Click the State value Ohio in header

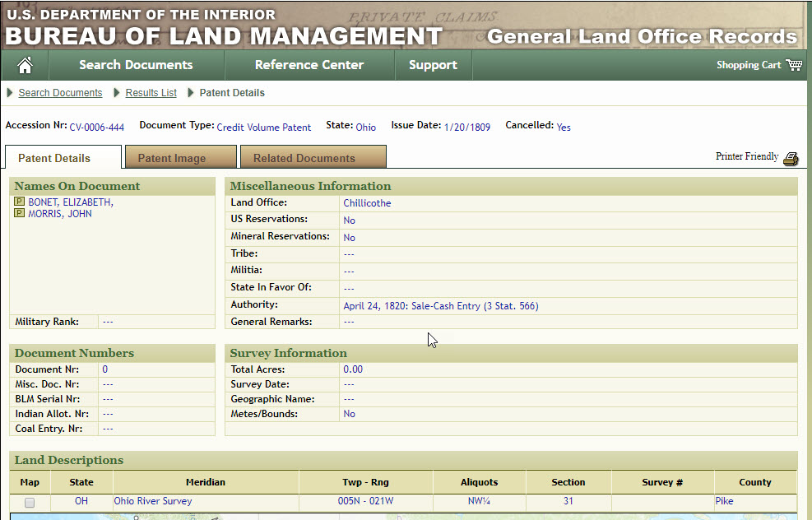click(365, 128)
